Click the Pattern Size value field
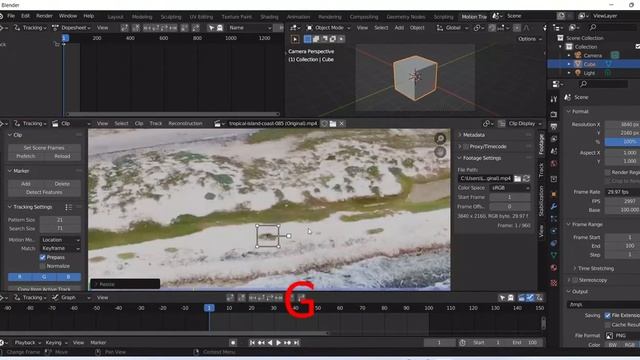The image size is (640, 360). pos(60,220)
